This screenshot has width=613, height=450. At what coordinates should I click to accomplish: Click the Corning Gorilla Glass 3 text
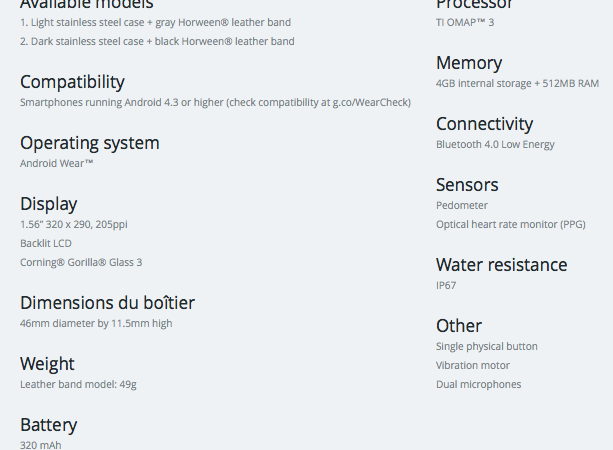pos(81,262)
